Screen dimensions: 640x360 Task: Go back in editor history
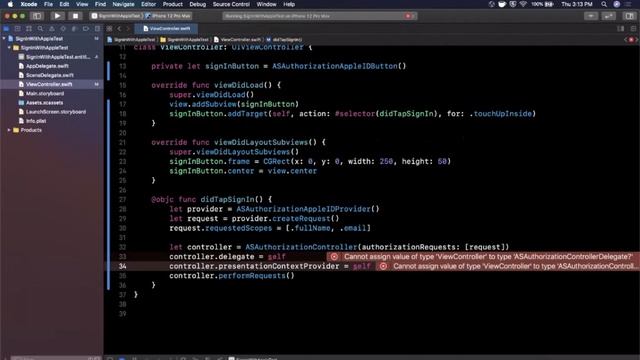coord(119,29)
